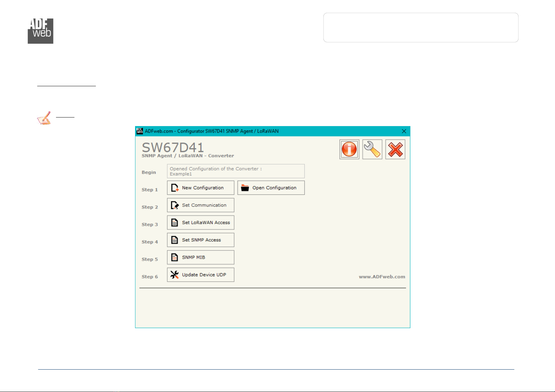Click the SNMP MIB document icon
Image resolution: width=555 pixels, height=392 pixels.
pos(175,257)
